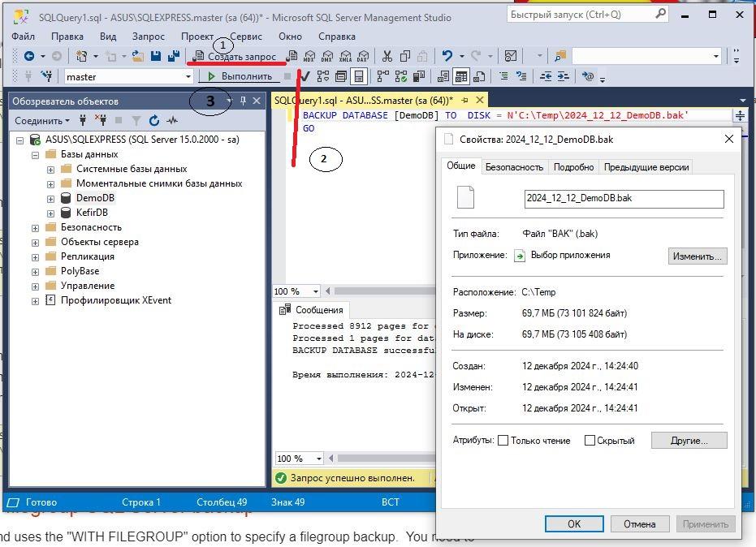Screen dimensions: 756x547
Task: Toggle Include Live Query Statistics icon
Action: pyautogui.click(x=400, y=76)
